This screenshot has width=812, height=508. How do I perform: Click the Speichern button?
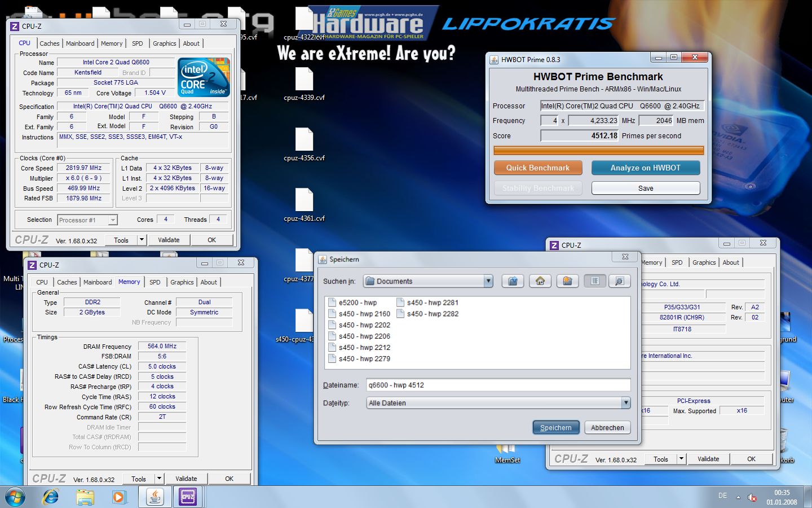[556, 427]
